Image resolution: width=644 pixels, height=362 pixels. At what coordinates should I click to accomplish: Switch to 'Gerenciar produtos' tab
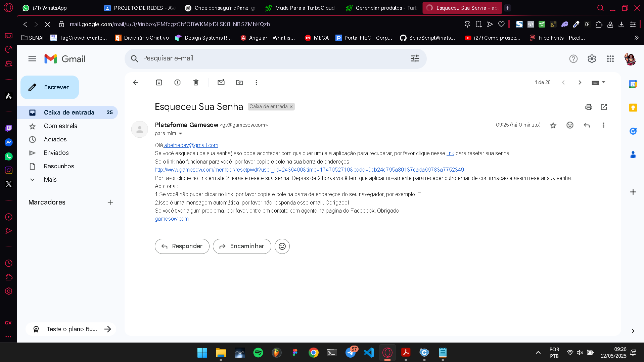[381, 8]
